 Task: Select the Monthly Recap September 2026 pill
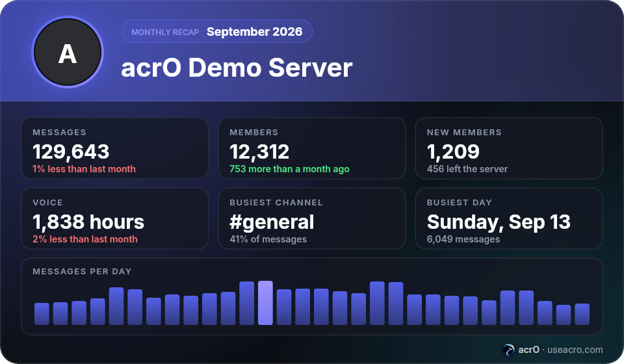[217, 31]
